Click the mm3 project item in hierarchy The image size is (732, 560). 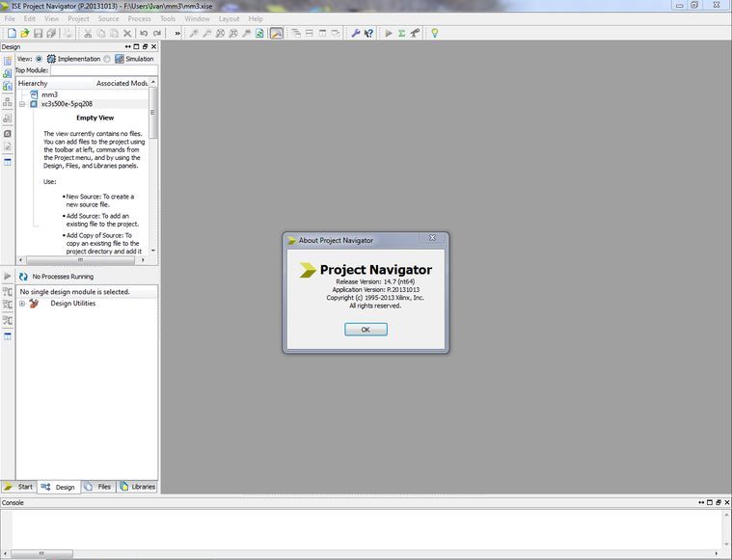coord(49,94)
